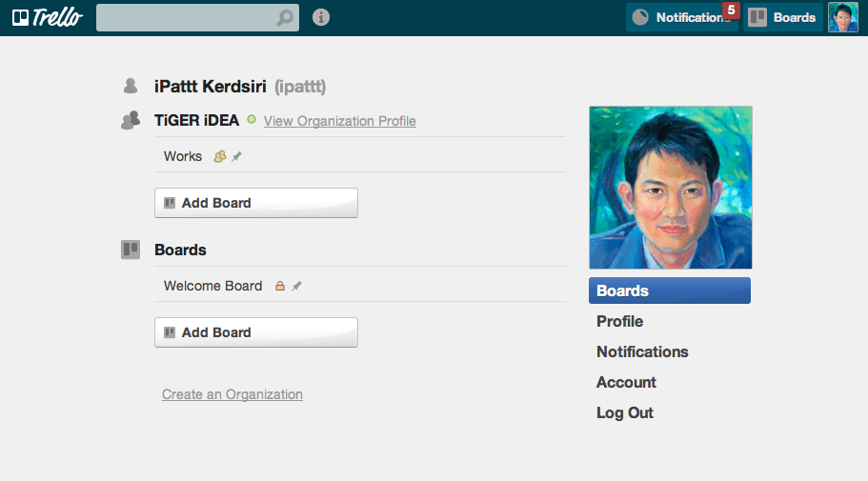This screenshot has height=481, width=868.
Task: Click the pin icon next to Works
Action: click(x=237, y=156)
